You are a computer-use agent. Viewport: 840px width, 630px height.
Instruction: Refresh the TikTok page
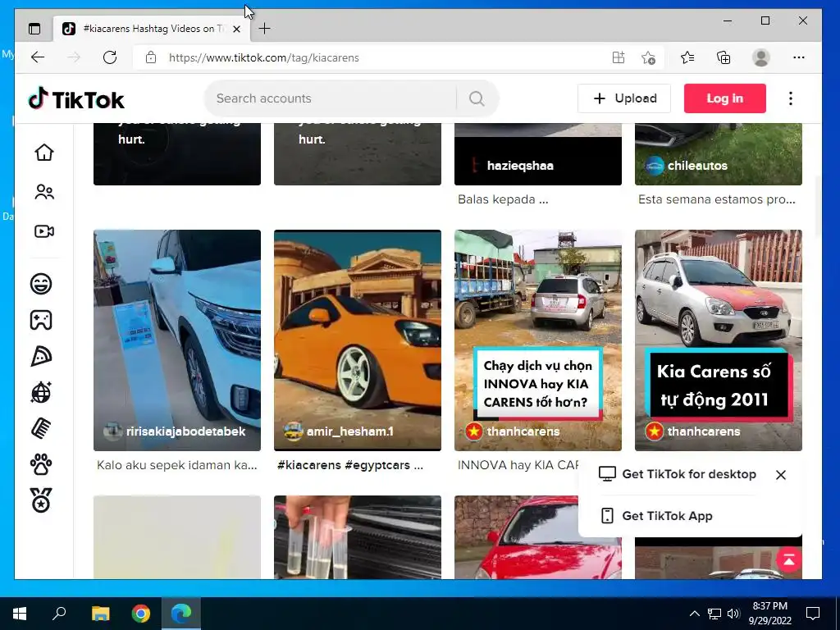click(110, 57)
